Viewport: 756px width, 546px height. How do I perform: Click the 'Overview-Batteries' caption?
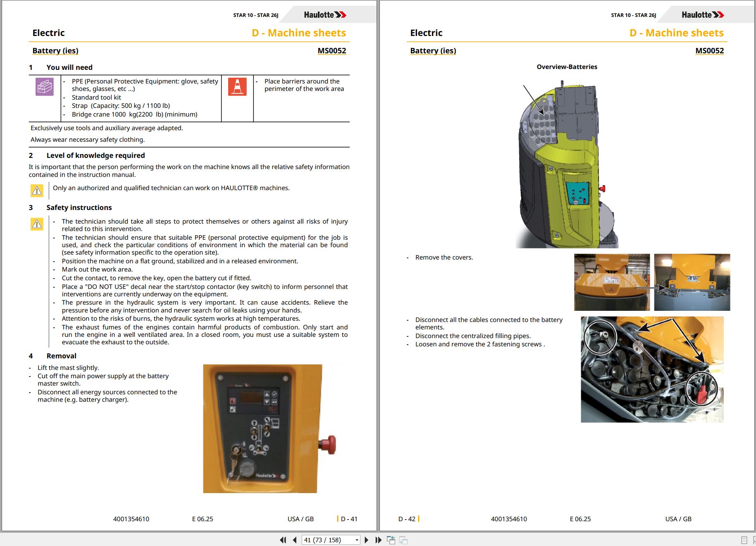tap(567, 67)
